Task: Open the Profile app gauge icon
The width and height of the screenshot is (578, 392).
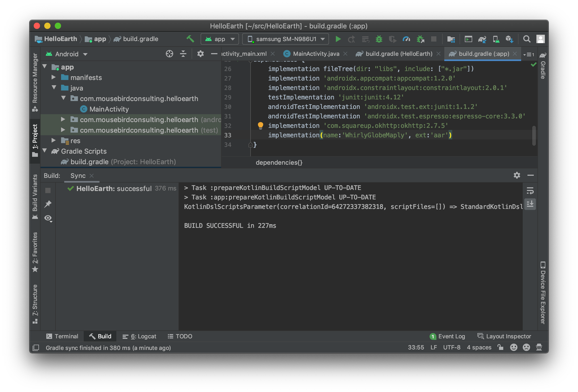Action: (406, 39)
